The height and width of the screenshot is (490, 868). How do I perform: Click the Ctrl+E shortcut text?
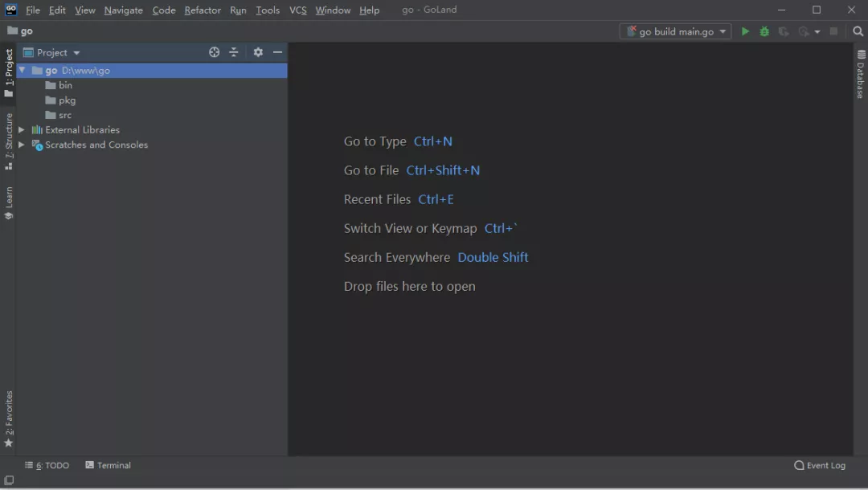[x=436, y=199]
